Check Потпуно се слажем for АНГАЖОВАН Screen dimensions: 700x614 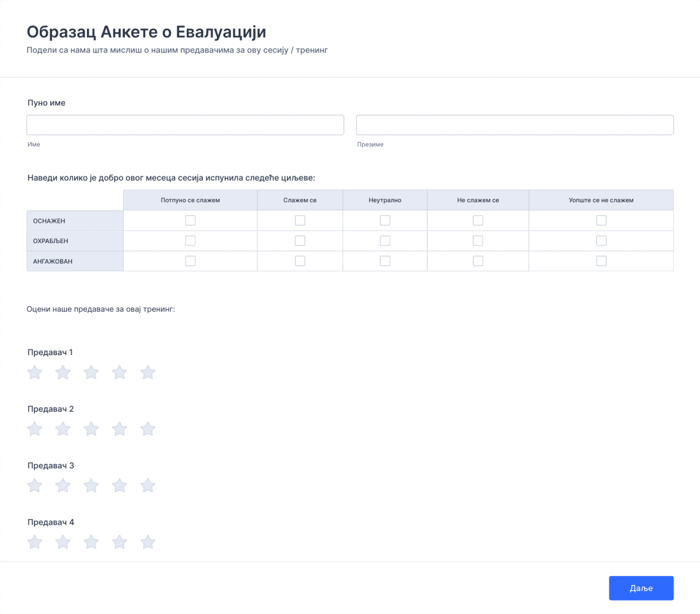coord(190,261)
